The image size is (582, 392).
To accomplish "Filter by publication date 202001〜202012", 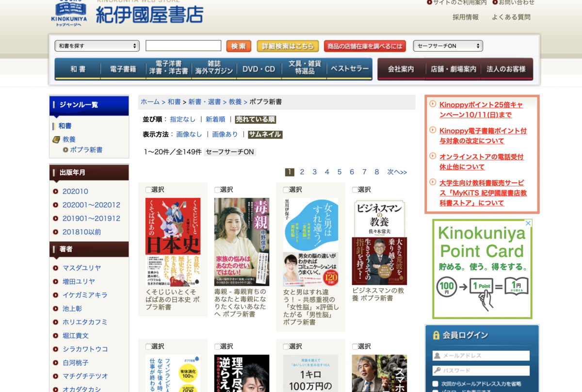I will pos(91,205).
